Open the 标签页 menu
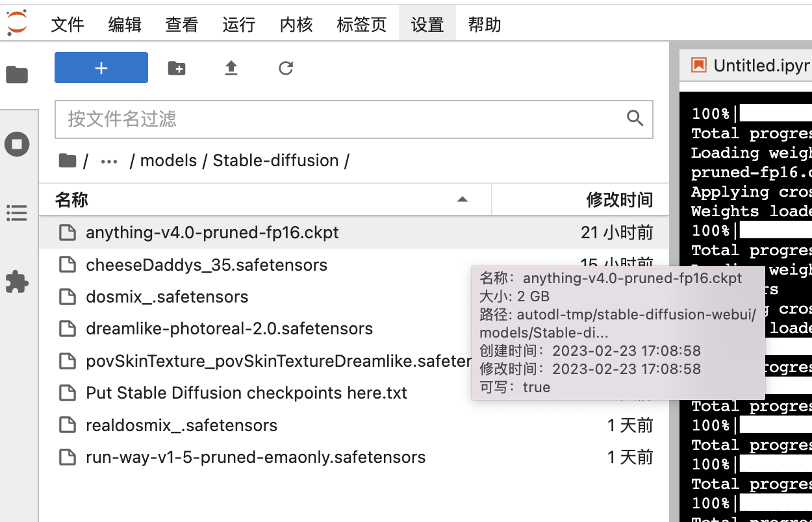This screenshot has height=522, width=812. [x=362, y=25]
